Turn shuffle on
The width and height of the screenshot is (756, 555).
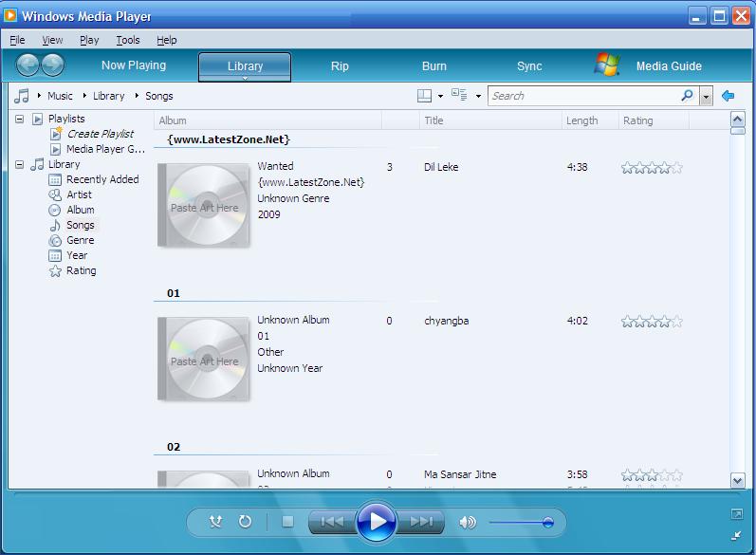[x=215, y=521]
